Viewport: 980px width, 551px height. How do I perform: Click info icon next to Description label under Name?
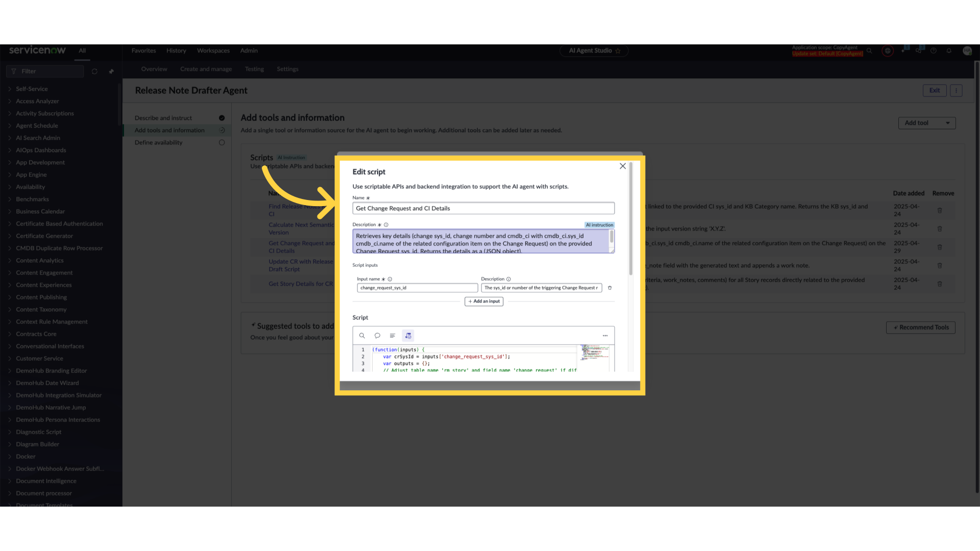click(386, 225)
